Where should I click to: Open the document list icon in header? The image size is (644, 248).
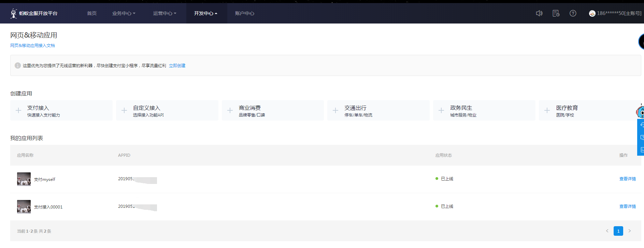556,13
